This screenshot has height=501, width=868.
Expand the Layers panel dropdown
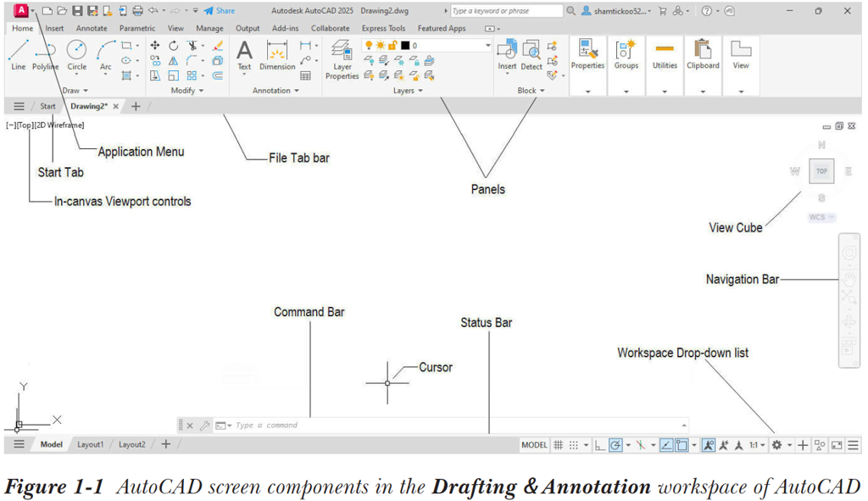click(408, 90)
